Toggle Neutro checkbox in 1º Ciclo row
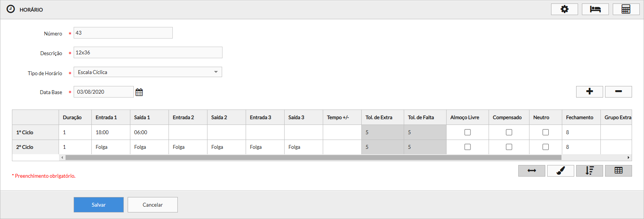This screenshot has width=644, height=219. click(546, 132)
